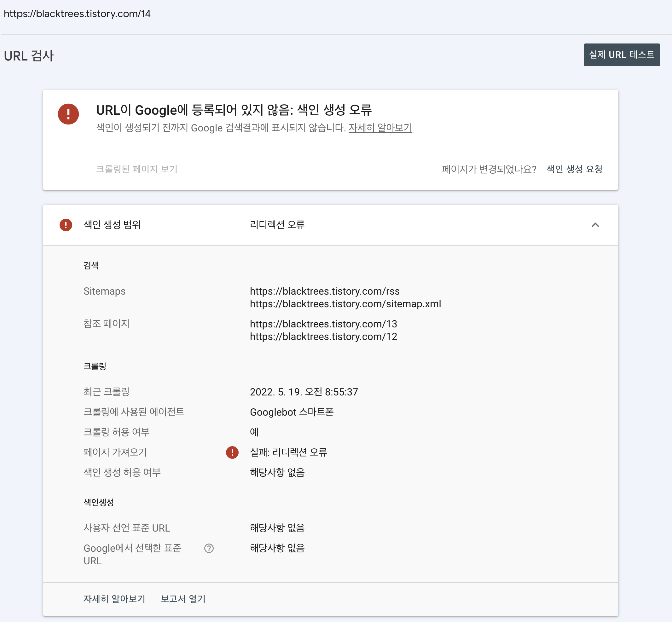The width and height of the screenshot is (672, 622).
Task: Click 크롤링된 페이지 보기
Action: click(137, 169)
